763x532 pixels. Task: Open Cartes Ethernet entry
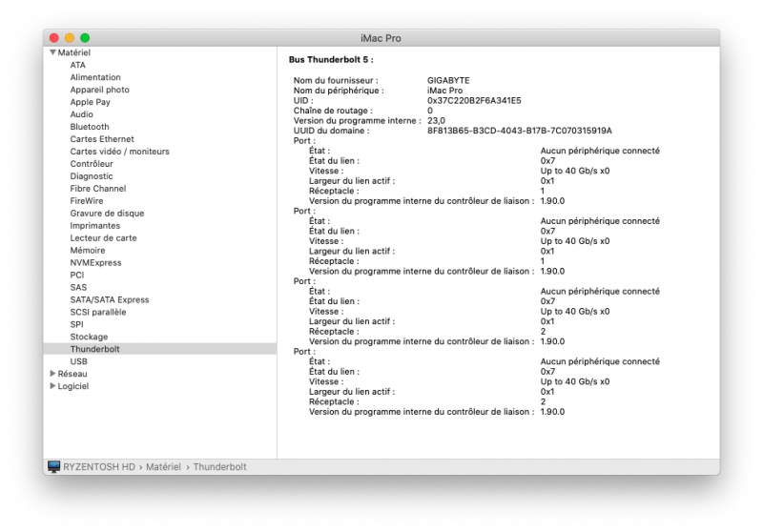coord(102,139)
